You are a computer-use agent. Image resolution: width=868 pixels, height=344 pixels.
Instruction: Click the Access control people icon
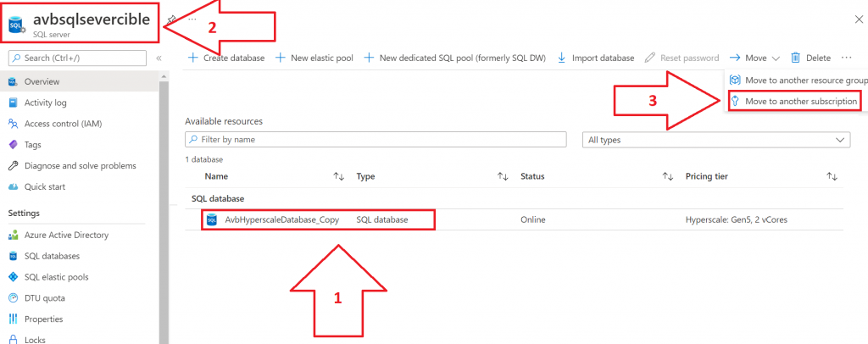point(14,124)
